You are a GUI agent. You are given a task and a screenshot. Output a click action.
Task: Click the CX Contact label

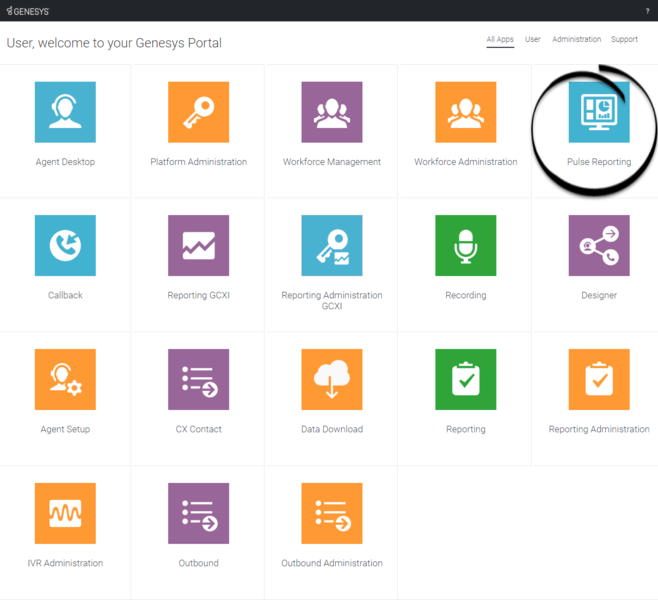[x=198, y=429]
